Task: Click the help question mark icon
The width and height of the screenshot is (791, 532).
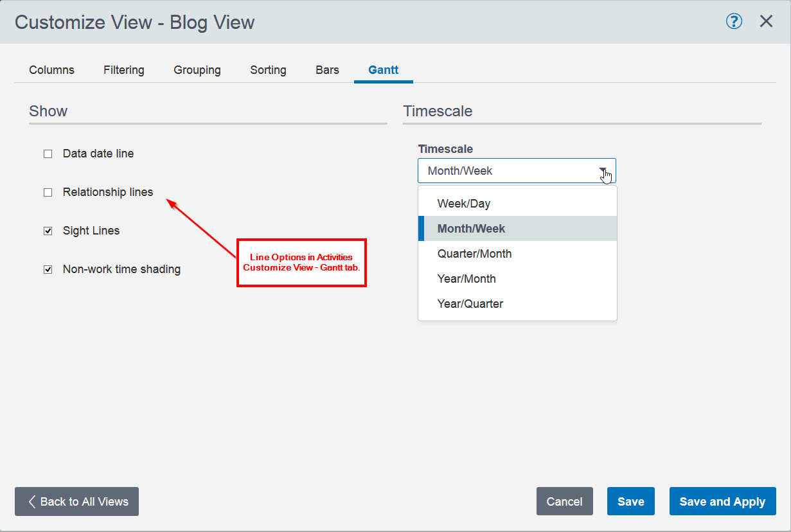Action: pyautogui.click(x=734, y=22)
